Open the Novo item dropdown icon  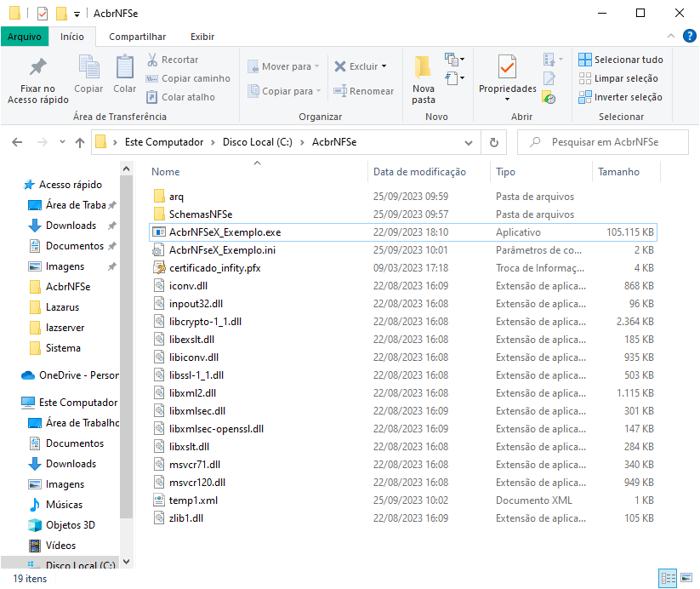point(455,59)
